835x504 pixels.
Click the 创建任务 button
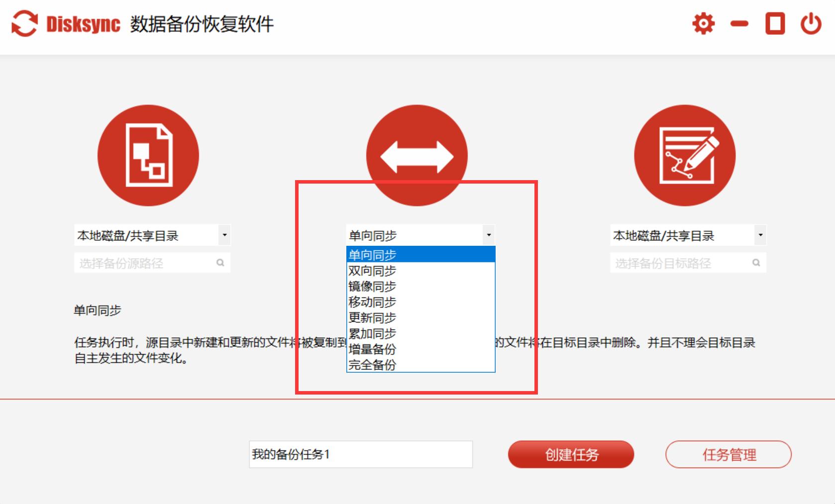570,454
